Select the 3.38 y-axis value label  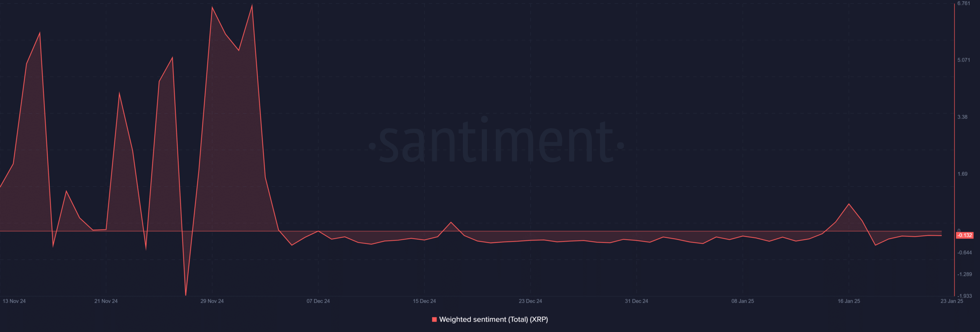tap(962, 117)
